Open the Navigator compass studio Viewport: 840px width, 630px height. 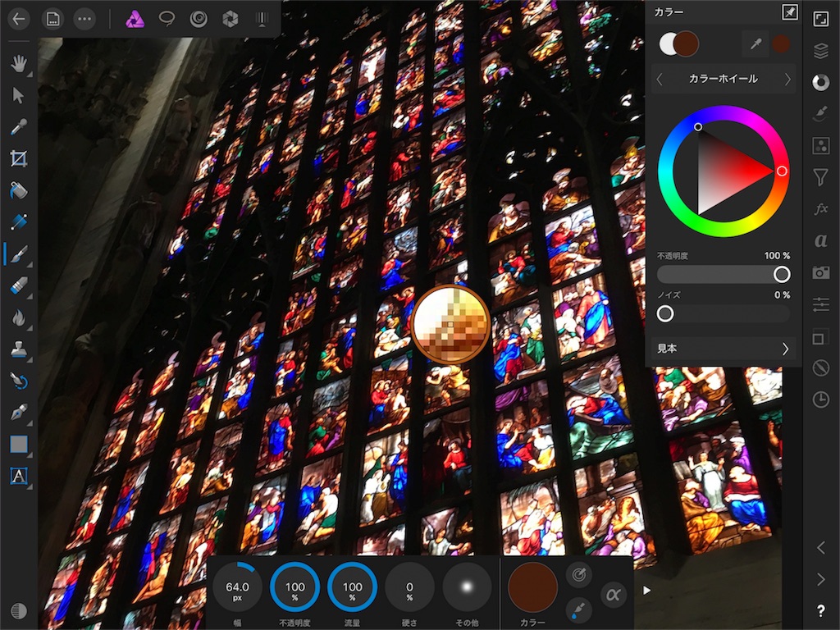click(x=820, y=368)
